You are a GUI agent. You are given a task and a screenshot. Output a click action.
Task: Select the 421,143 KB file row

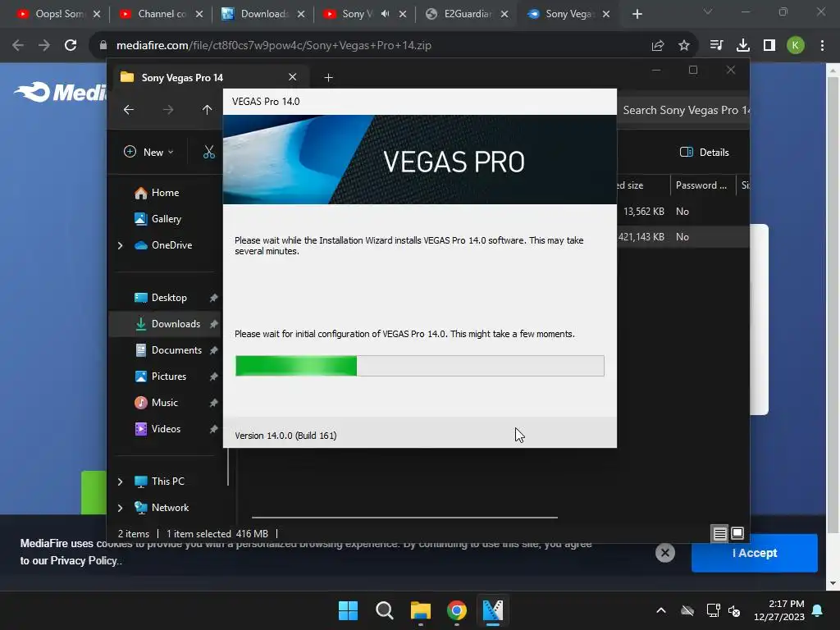click(683, 237)
